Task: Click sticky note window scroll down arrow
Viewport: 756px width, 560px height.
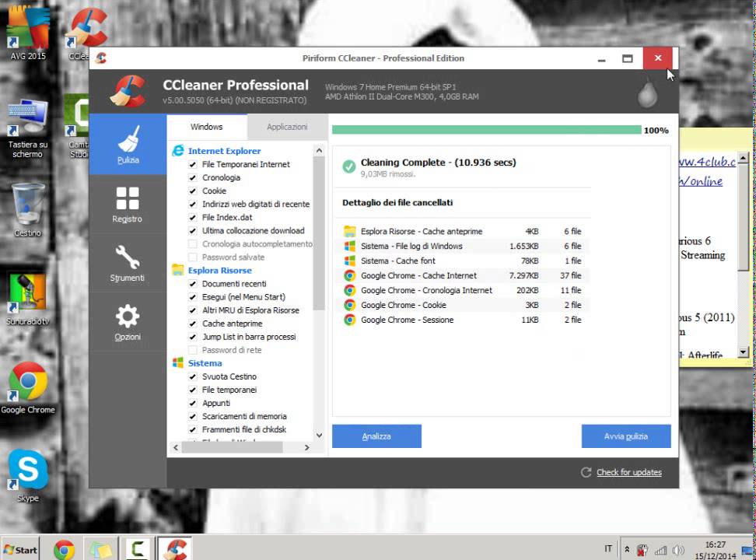Action: click(x=744, y=352)
